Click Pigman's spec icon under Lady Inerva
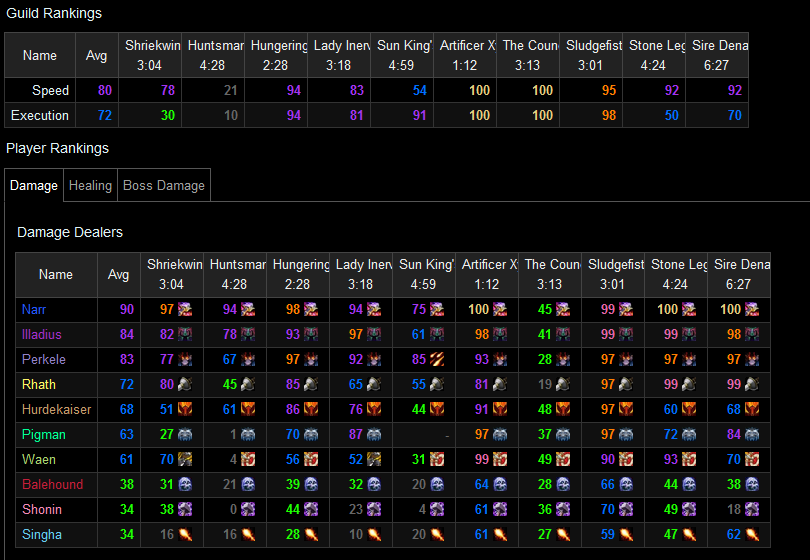Screen dimensions: 810x560 tap(374, 435)
